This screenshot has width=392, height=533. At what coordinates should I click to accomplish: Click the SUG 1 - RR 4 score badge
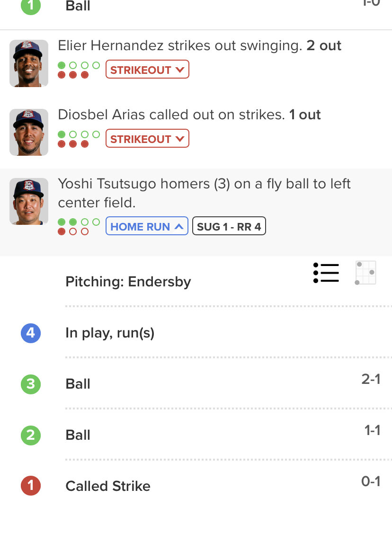[229, 226]
